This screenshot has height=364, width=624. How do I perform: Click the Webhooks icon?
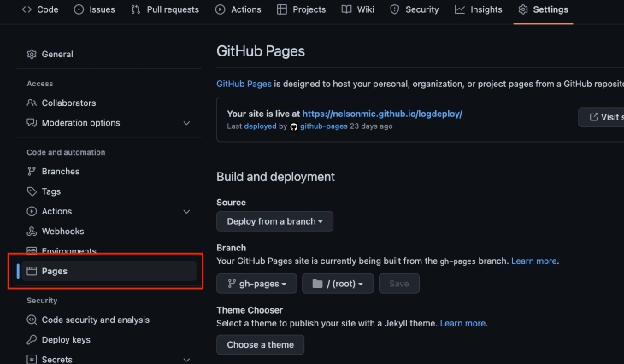click(x=32, y=231)
